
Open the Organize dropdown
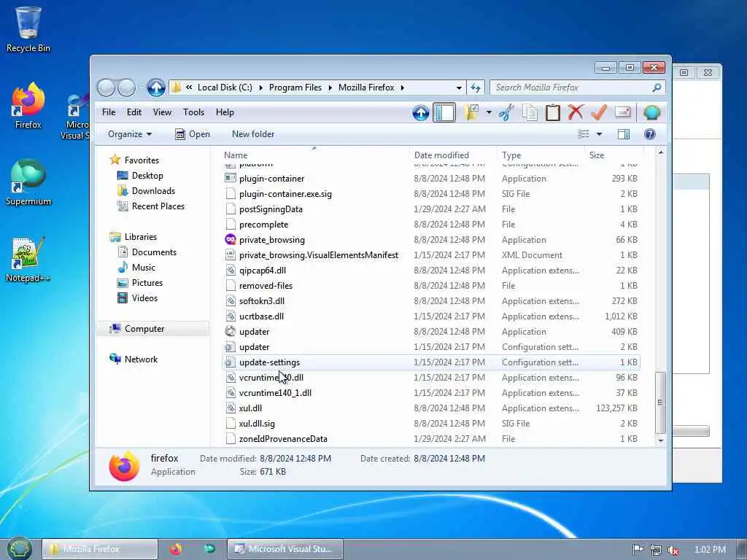coord(130,134)
